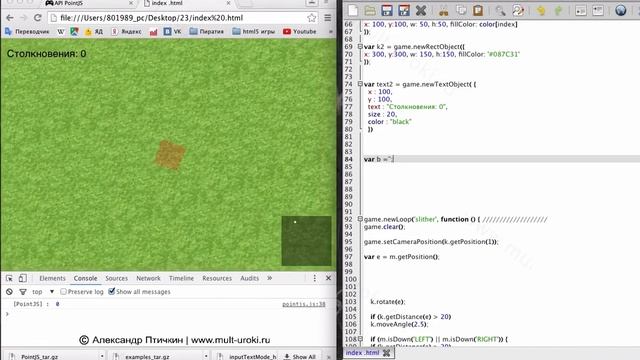Open dropdown arrow for examples_tar.gz download
Viewport: 640px width, 360px height.
(206, 356)
